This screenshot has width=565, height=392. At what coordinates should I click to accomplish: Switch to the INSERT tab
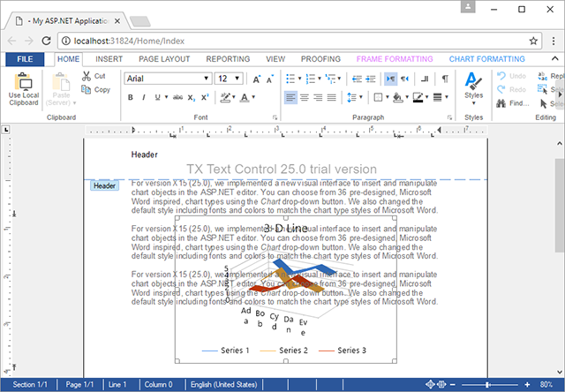tap(109, 59)
